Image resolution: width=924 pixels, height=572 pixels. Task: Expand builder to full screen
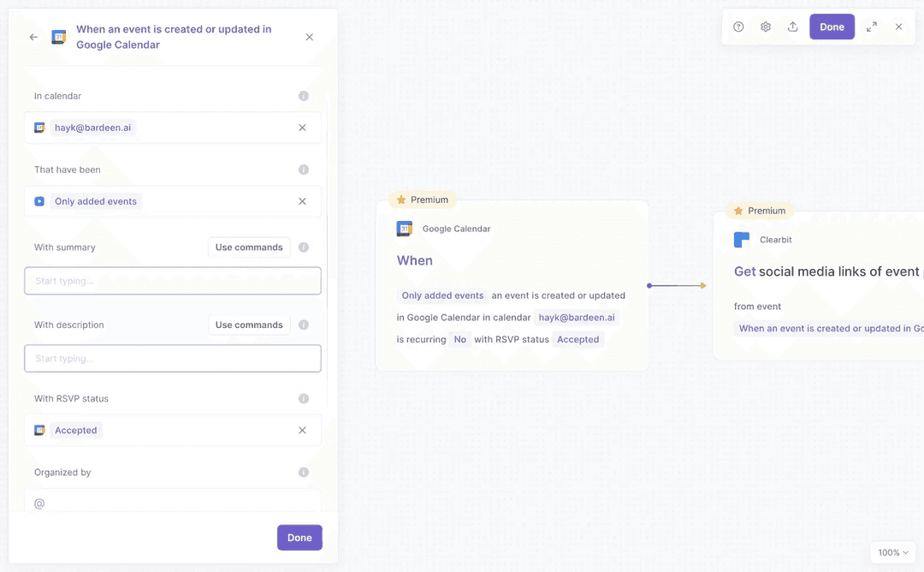tap(872, 27)
